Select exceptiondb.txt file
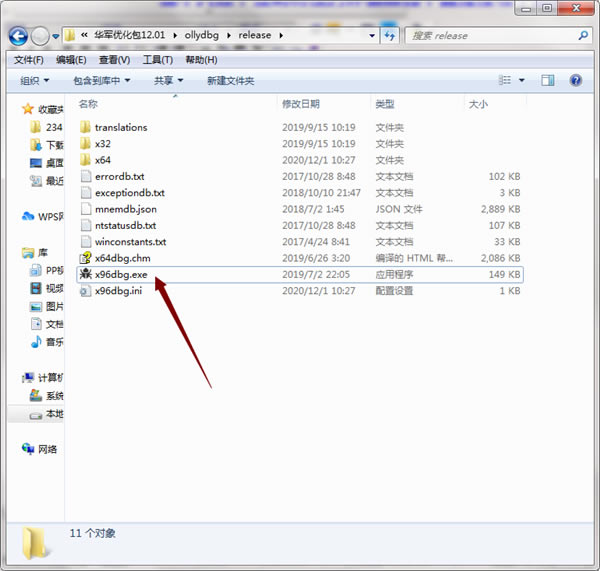 [130, 193]
